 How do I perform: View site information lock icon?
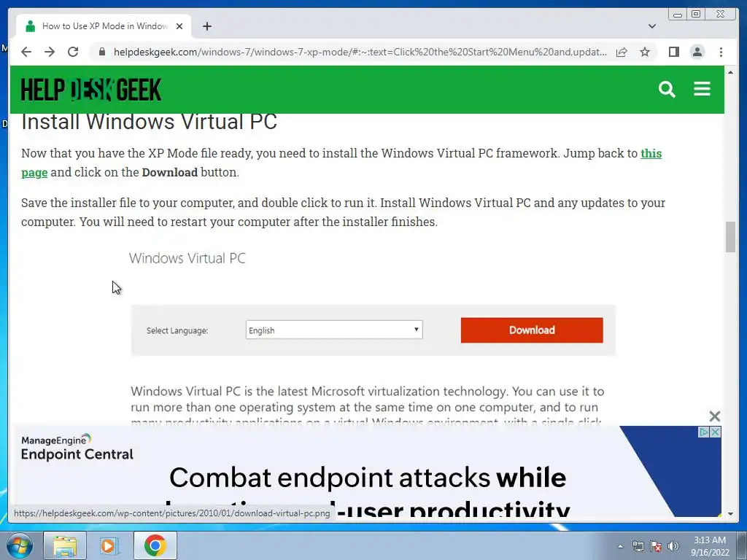coord(102,52)
